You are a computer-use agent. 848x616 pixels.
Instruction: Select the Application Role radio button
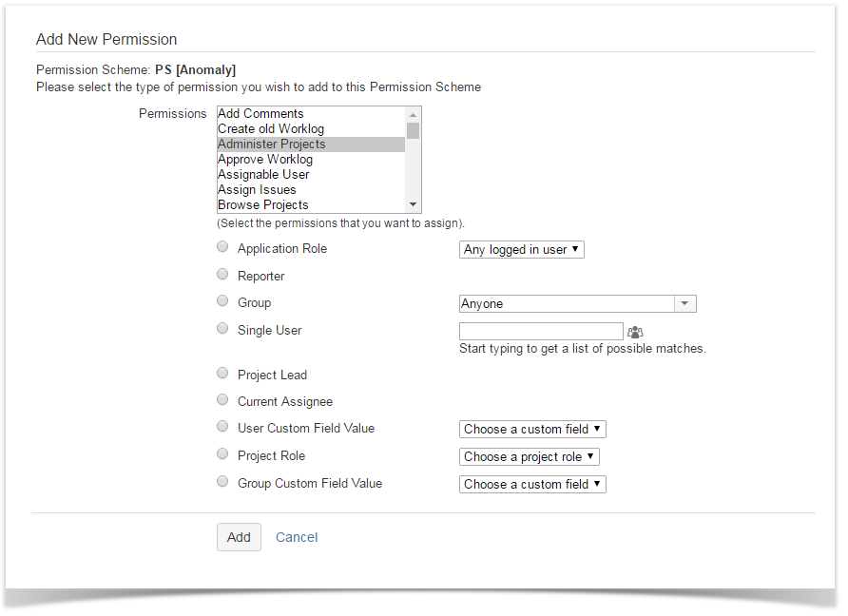[x=222, y=247]
